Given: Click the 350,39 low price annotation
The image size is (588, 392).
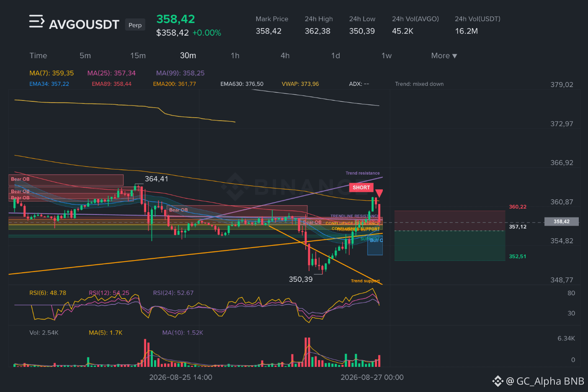Looking at the screenshot, I should (301, 279).
